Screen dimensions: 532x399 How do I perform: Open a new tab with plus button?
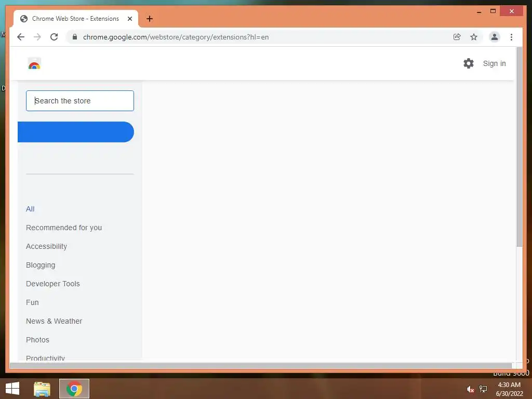(x=150, y=19)
